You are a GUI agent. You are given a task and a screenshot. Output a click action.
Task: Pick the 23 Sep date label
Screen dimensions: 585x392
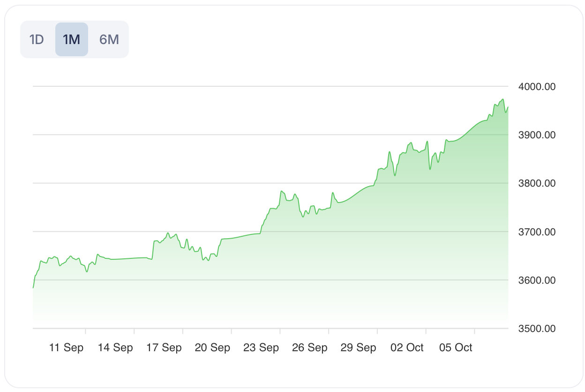(x=261, y=348)
